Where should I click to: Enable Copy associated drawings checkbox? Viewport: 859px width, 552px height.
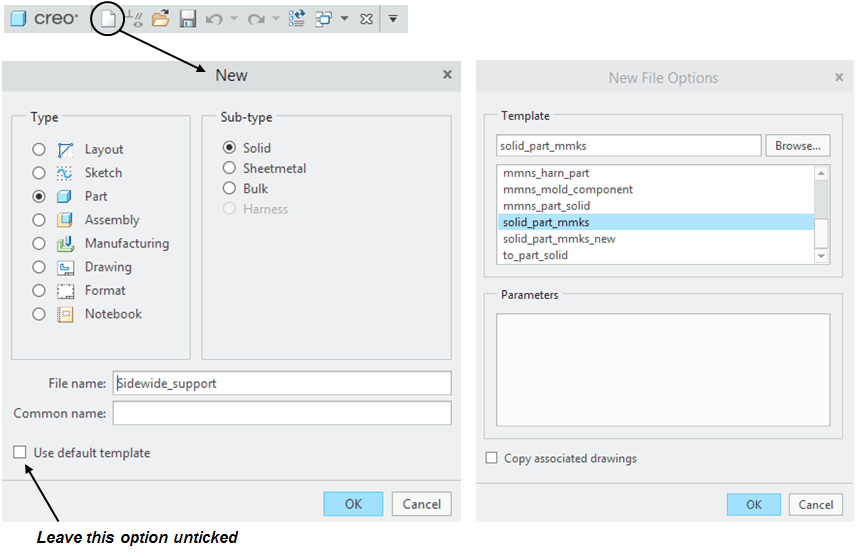coord(491,459)
